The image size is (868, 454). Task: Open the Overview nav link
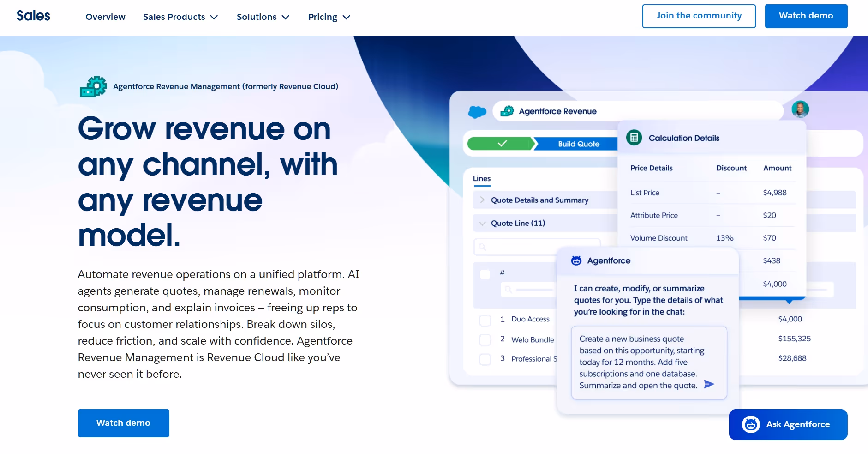pyautogui.click(x=105, y=17)
